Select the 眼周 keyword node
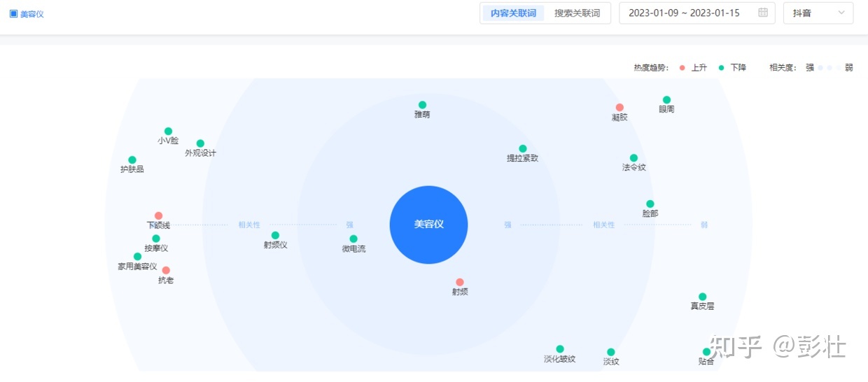The width and height of the screenshot is (868, 382). 666,100
